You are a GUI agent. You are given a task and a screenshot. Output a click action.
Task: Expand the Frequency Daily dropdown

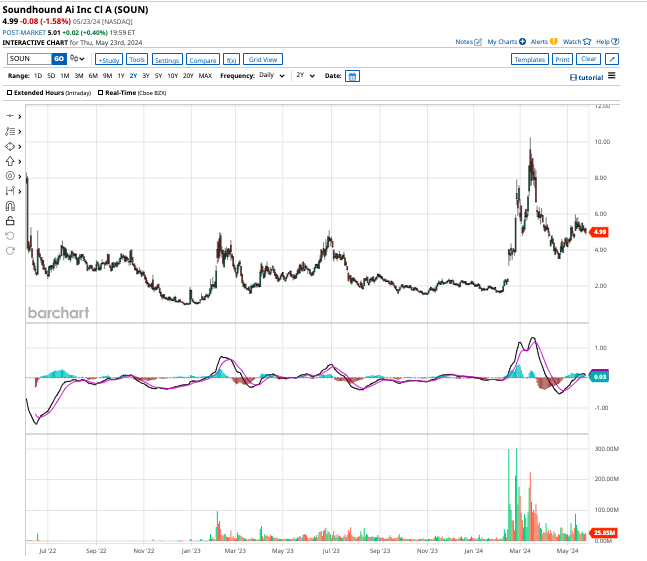point(272,76)
